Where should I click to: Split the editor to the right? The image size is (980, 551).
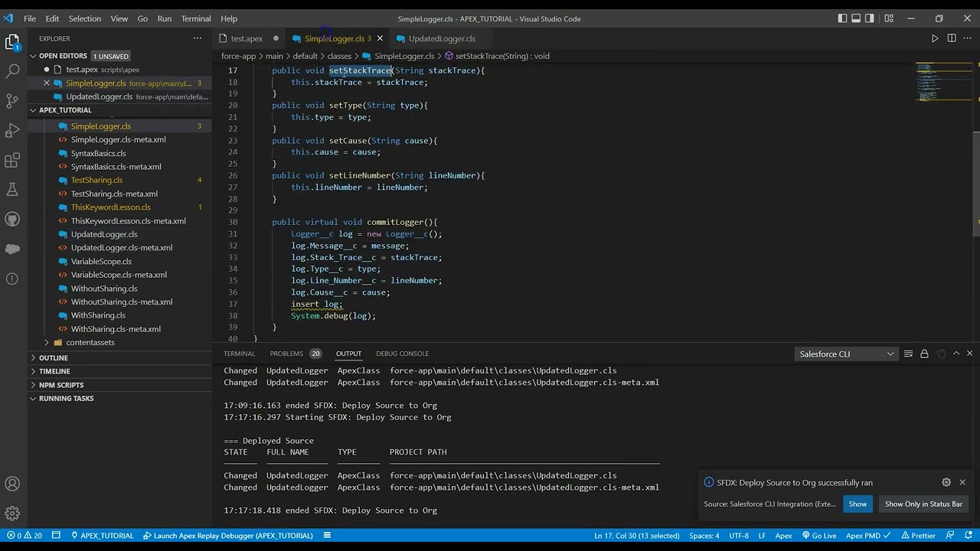coord(952,38)
